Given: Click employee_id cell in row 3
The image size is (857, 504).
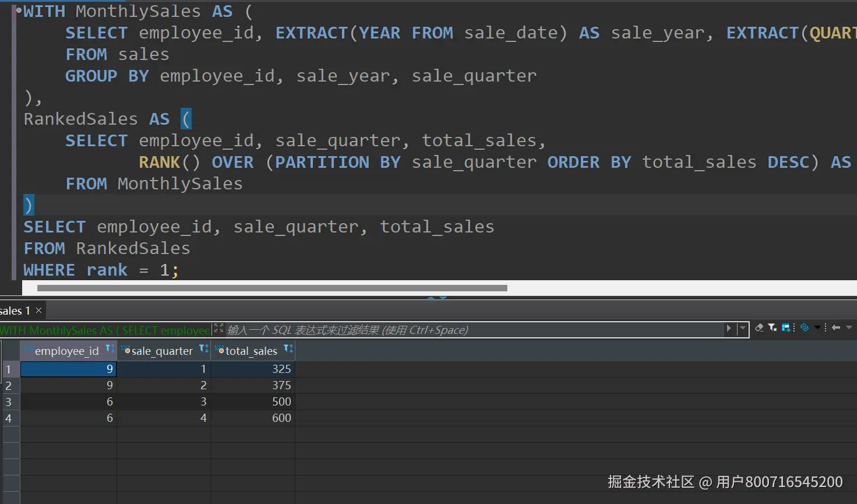Looking at the screenshot, I should (x=69, y=402).
